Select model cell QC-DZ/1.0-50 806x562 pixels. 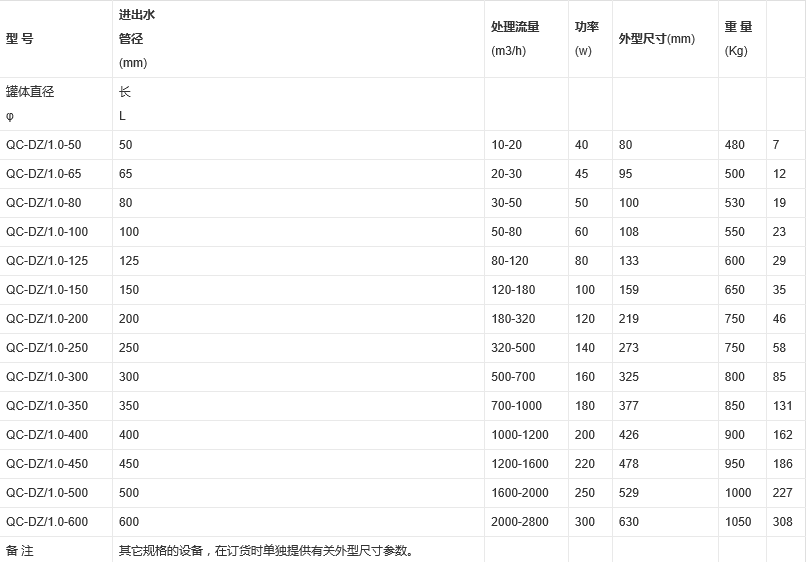click(x=44, y=145)
